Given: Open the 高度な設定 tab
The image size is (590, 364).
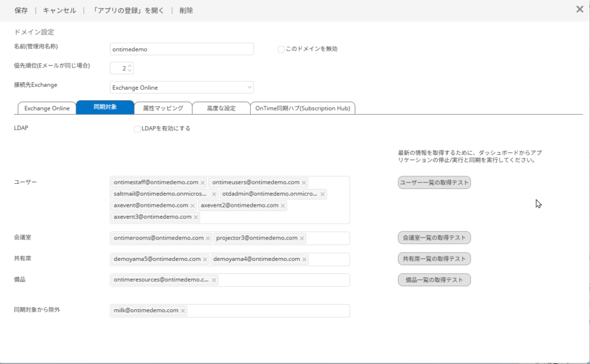Looking at the screenshot, I should 221,108.
